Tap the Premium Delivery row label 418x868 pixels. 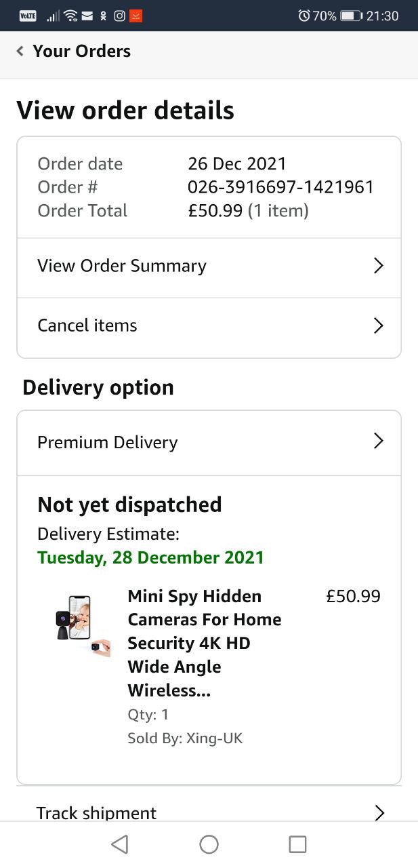pos(108,442)
